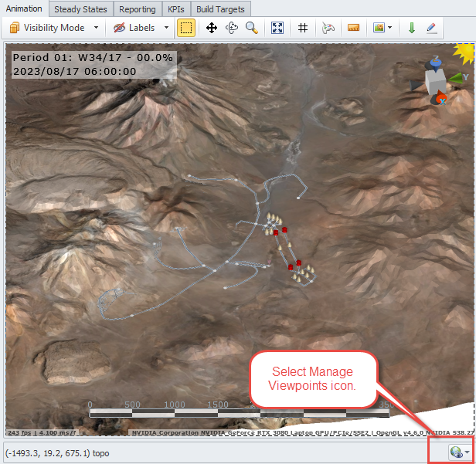Image resolution: width=476 pixels, height=464 pixels.
Task: Expand the Visibility Mode dropdown arrow
Action: click(97, 28)
